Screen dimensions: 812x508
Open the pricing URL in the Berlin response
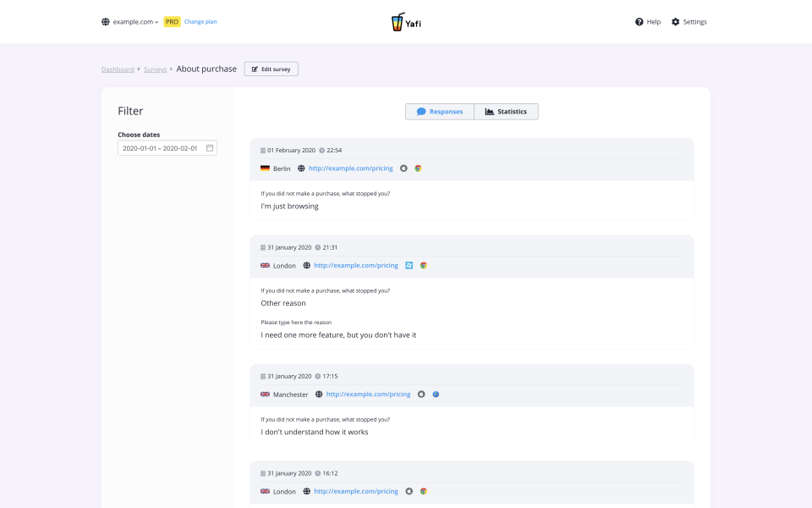coord(350,168)
